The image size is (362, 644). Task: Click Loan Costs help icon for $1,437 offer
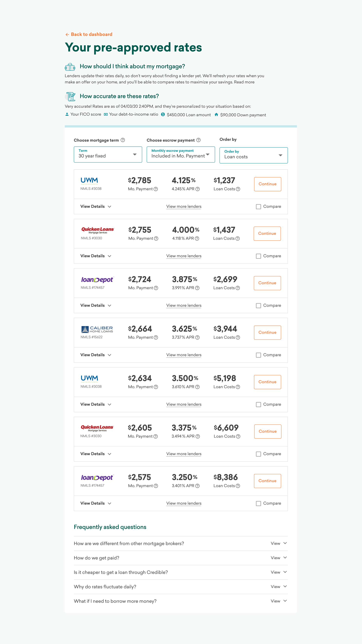tap(238, 238)
